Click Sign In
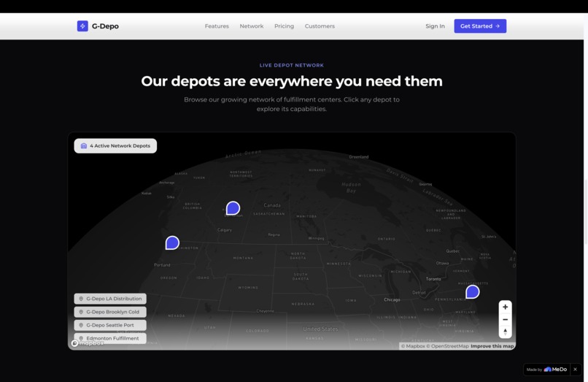 point(435,26)
